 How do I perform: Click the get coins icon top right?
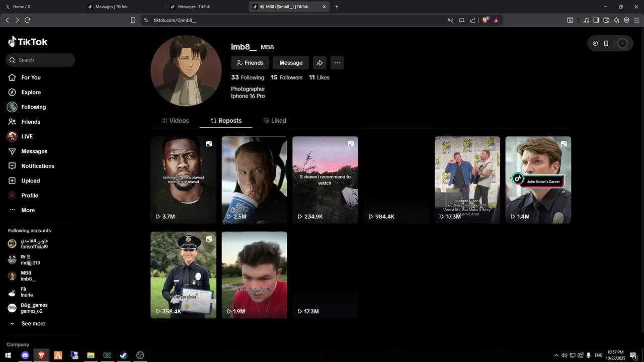[595, 43]
